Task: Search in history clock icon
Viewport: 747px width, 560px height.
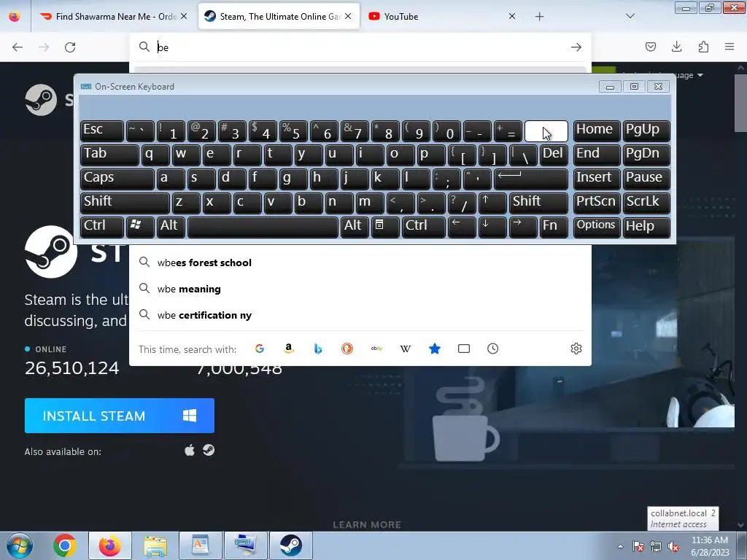Action: (493, 349)
